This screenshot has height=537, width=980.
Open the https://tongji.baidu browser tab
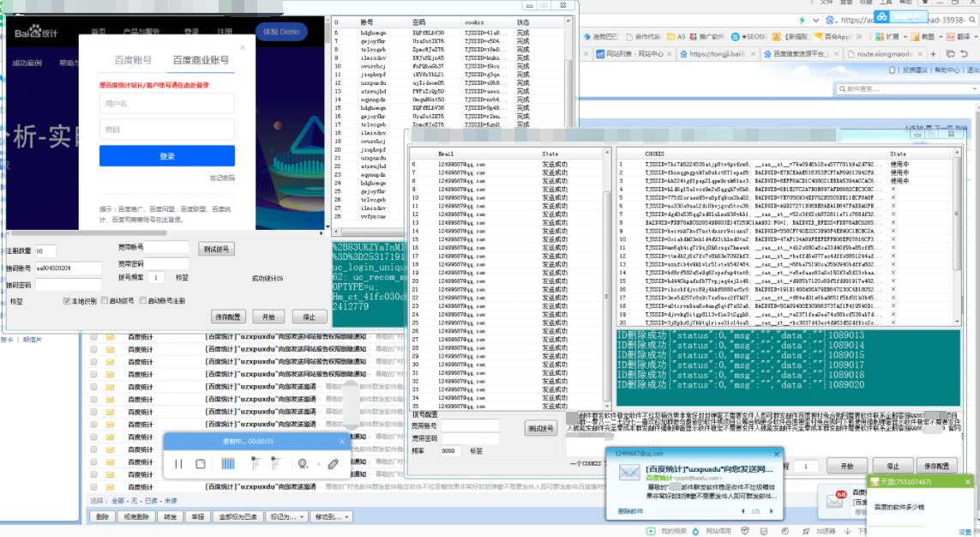pos(716,54)
